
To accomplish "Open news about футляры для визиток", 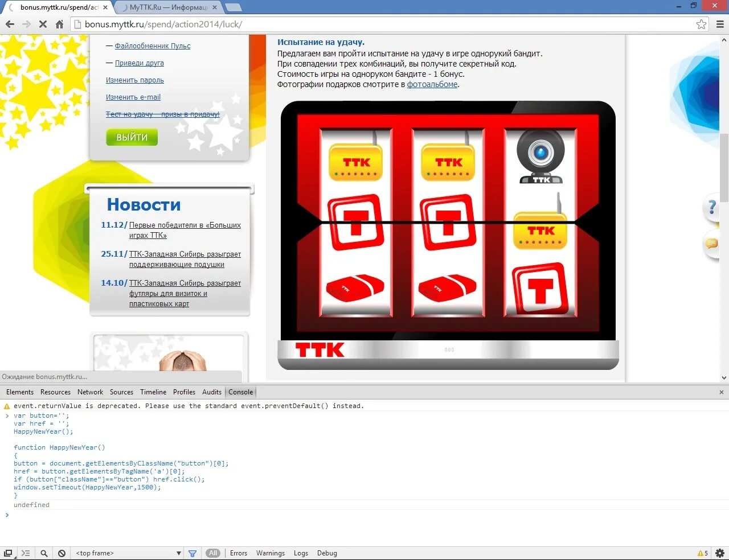I will 185,293.
